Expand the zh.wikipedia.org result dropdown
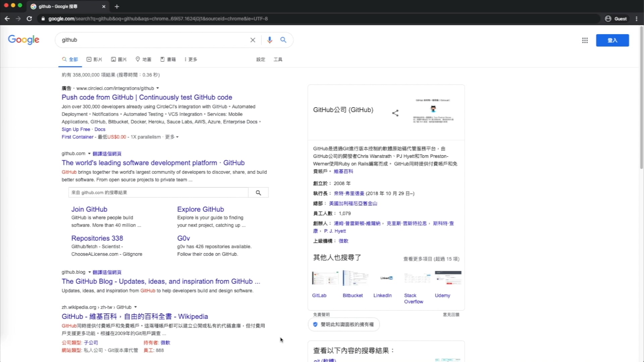Image resolution: width=644 pixels, height=362 pixels. (x=135, y=307)
